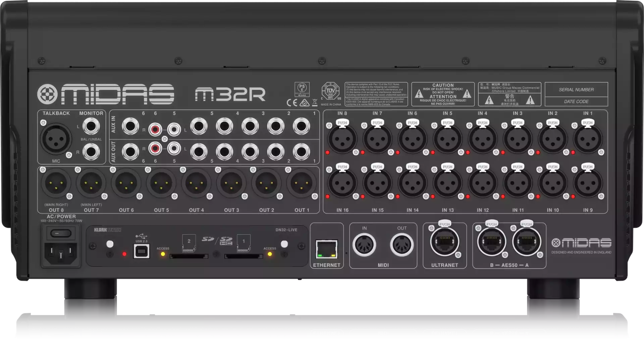Screen dimensions: 644x340
Task: Select the OUT 7 main left XLR
Action: pyautogui.click(x=91, y=183)
